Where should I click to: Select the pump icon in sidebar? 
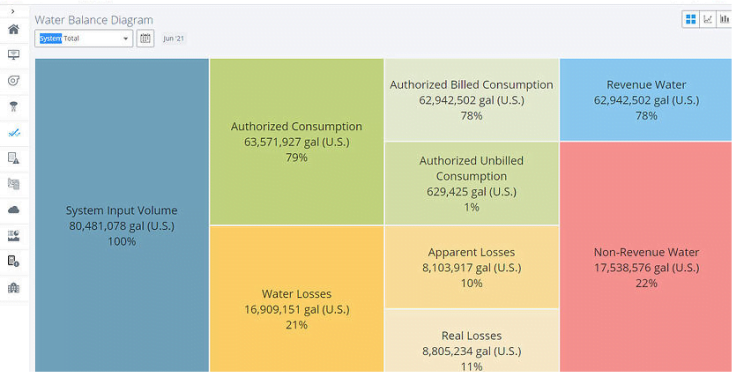point(14,81)
